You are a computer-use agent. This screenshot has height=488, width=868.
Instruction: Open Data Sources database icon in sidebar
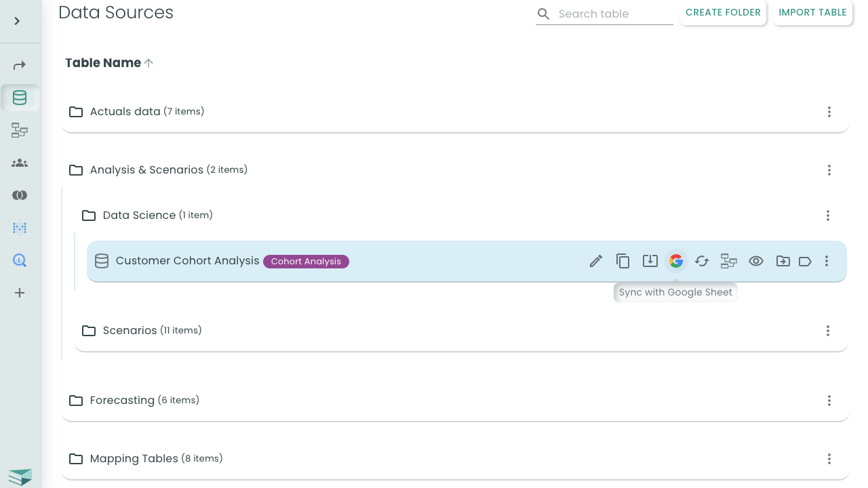pos(20,98)
